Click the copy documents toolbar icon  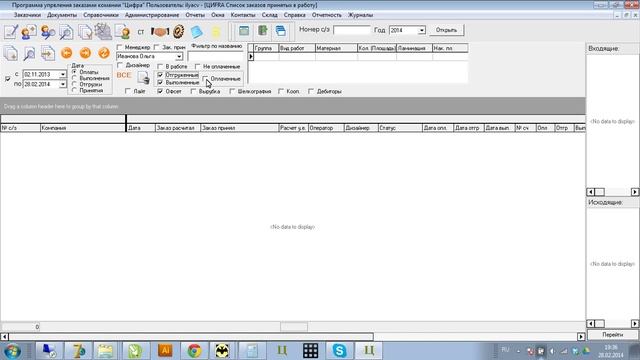85,32
